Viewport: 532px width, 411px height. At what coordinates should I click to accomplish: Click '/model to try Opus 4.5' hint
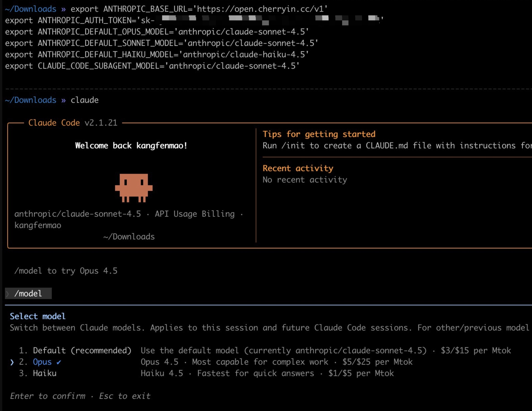66,271
